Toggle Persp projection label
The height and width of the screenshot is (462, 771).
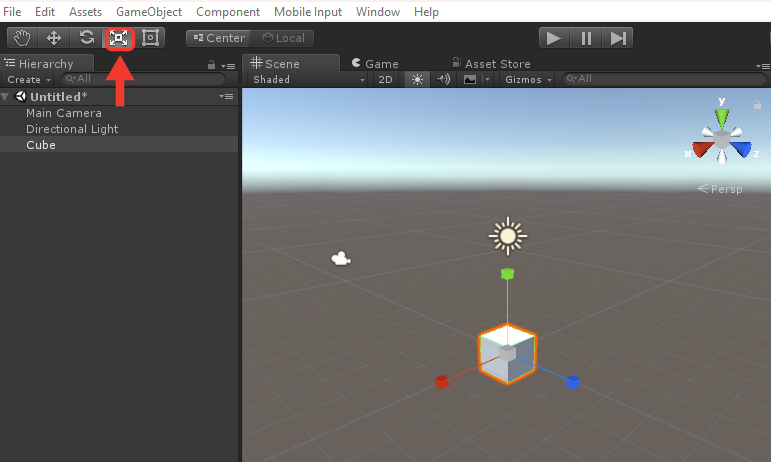pyautogui.click(x=720, y=189)
